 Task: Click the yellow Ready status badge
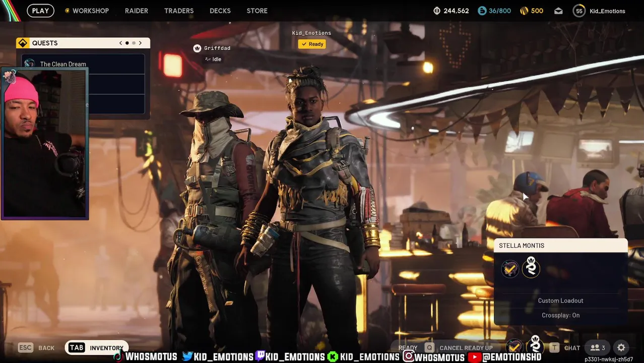pyautogui.click(x=311, y=44)
